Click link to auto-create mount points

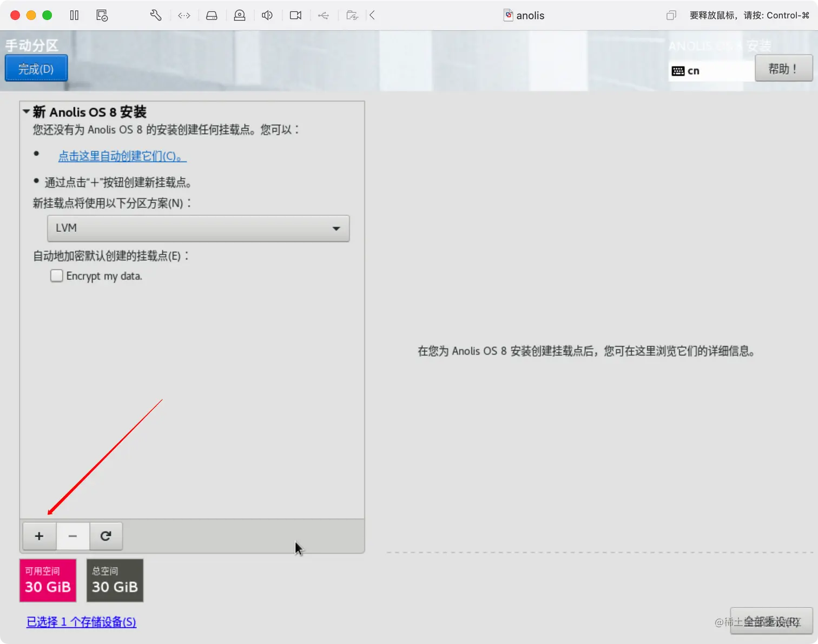(x=122, y=155)
